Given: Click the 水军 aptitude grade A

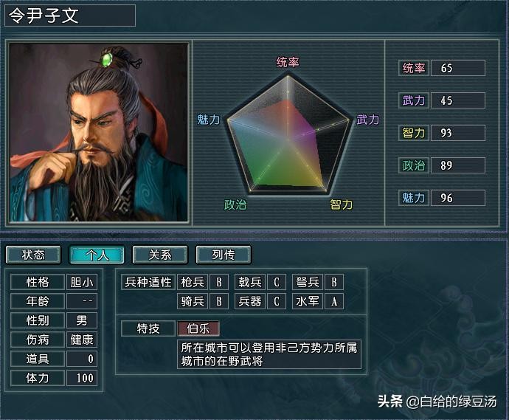Looking at the screenshot, I should coord(334,301).
